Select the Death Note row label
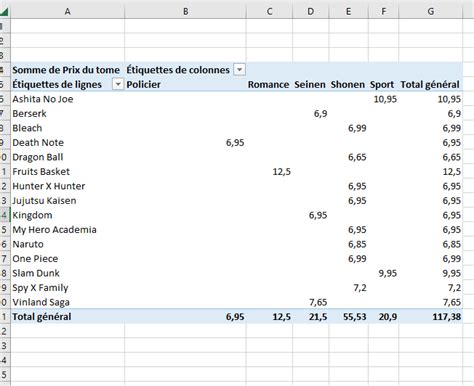Viewport: 474px width, 386px height. tap(38, 143)
